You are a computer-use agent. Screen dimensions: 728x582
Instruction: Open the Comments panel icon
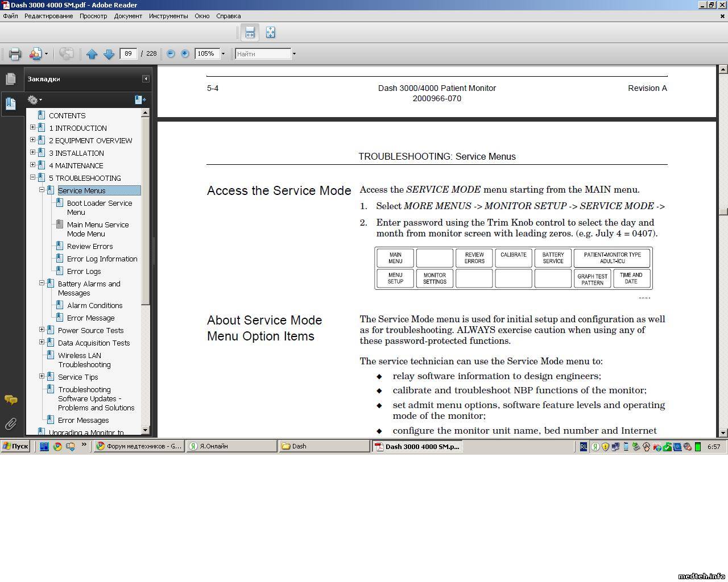tap(10, 400)
